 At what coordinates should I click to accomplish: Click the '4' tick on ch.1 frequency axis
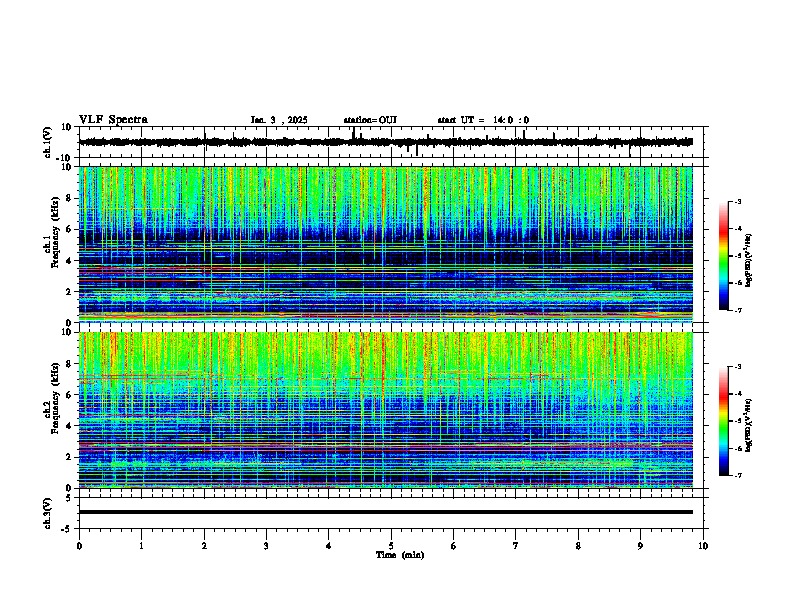(70, 261)
